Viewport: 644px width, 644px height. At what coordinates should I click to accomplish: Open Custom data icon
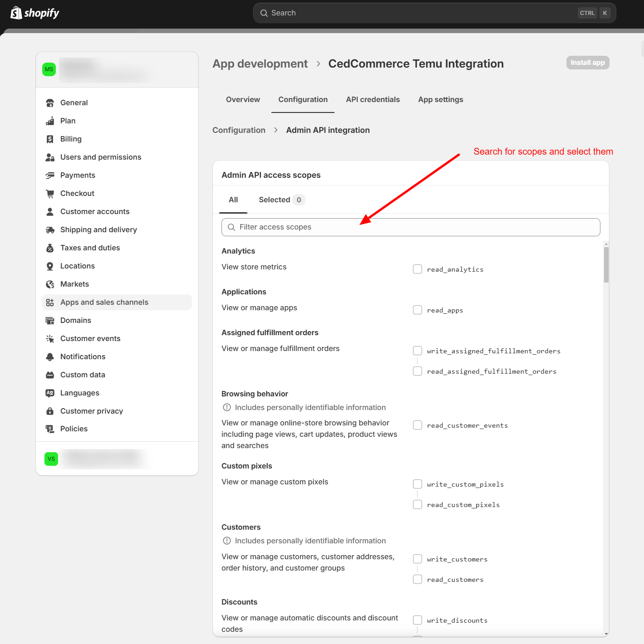coord(50,375)
